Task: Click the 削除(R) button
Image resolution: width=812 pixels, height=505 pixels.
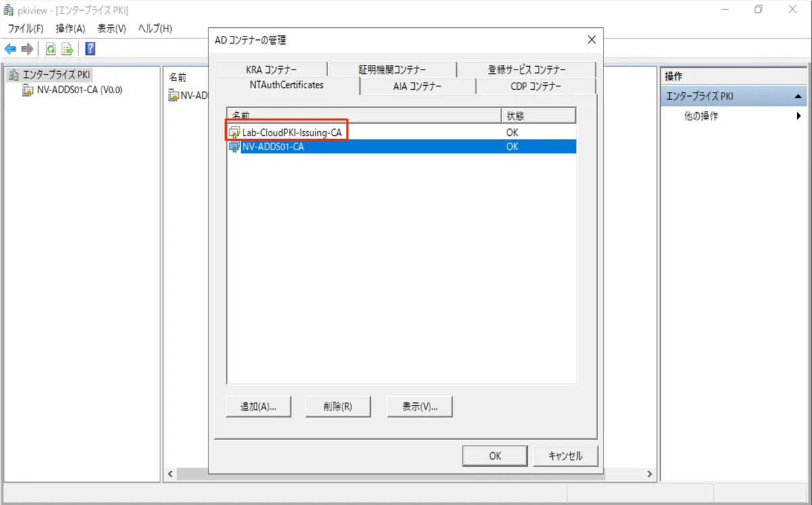Action: click(x=338, y=406)
